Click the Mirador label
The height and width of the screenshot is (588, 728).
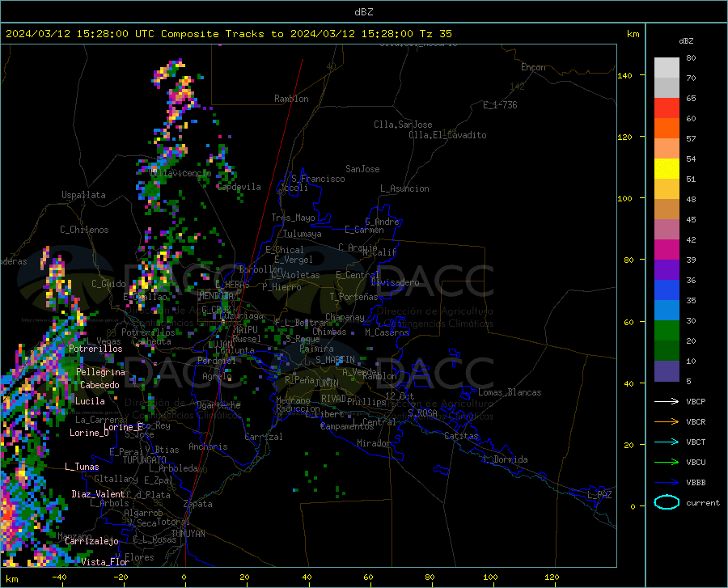click(373, 443)
